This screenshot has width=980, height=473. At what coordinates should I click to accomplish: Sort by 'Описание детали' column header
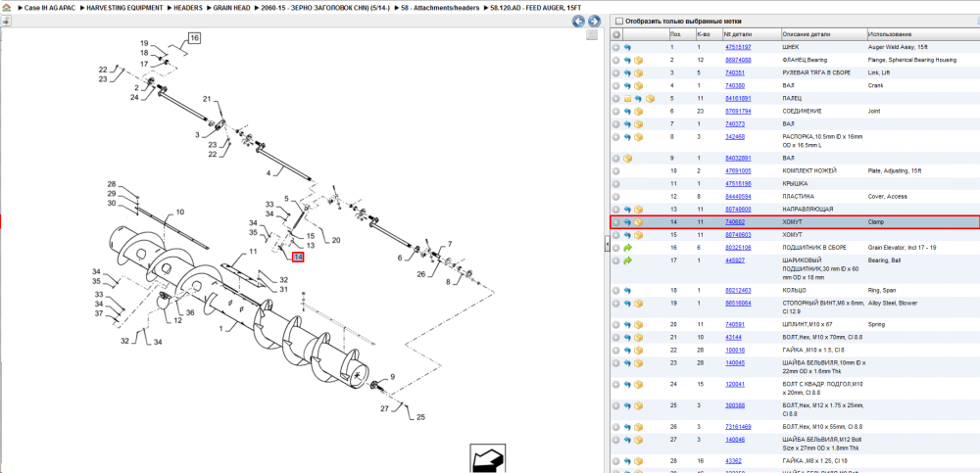pyautogui.click(x=824, y=34)
